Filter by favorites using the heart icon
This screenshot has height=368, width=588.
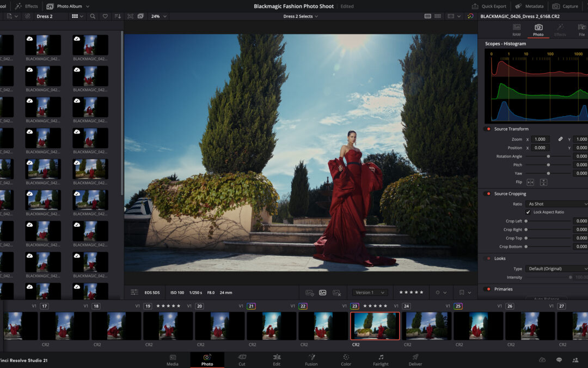click(106, 16)
